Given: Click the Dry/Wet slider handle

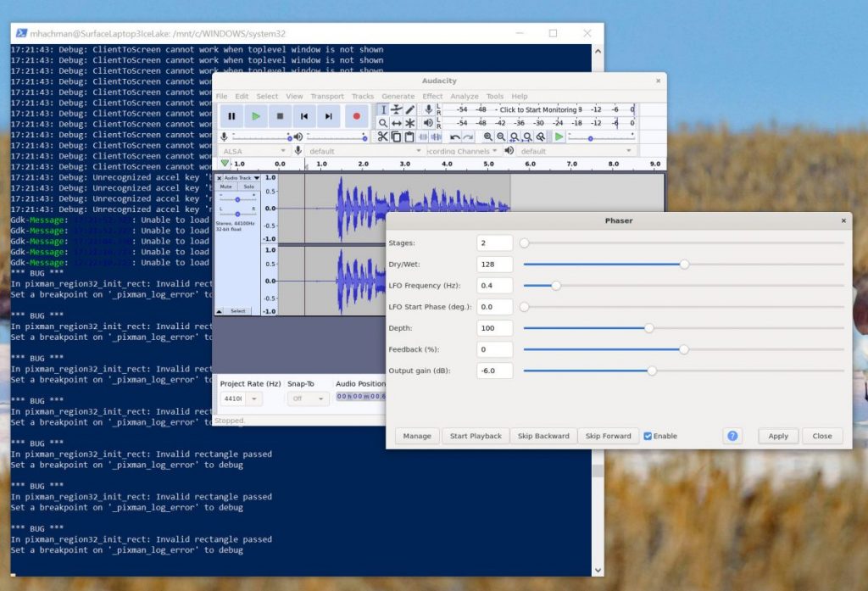Looking at the screenshot, I should tap(684, 265).
